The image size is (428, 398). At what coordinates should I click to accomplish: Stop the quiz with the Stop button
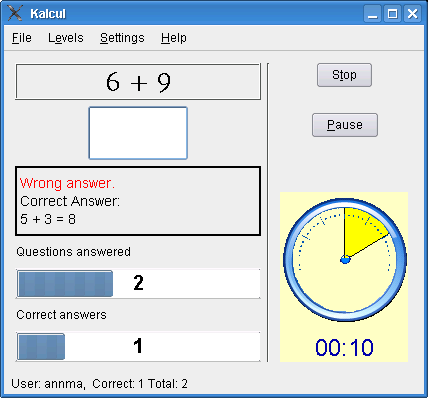point(344,75)
